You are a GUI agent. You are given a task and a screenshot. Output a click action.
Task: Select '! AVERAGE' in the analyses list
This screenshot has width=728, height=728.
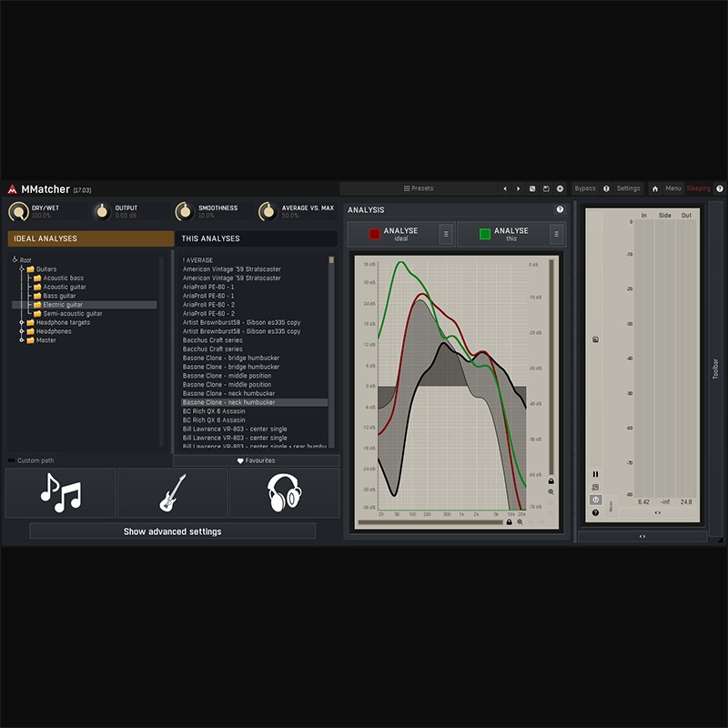[x=197, y=260]
